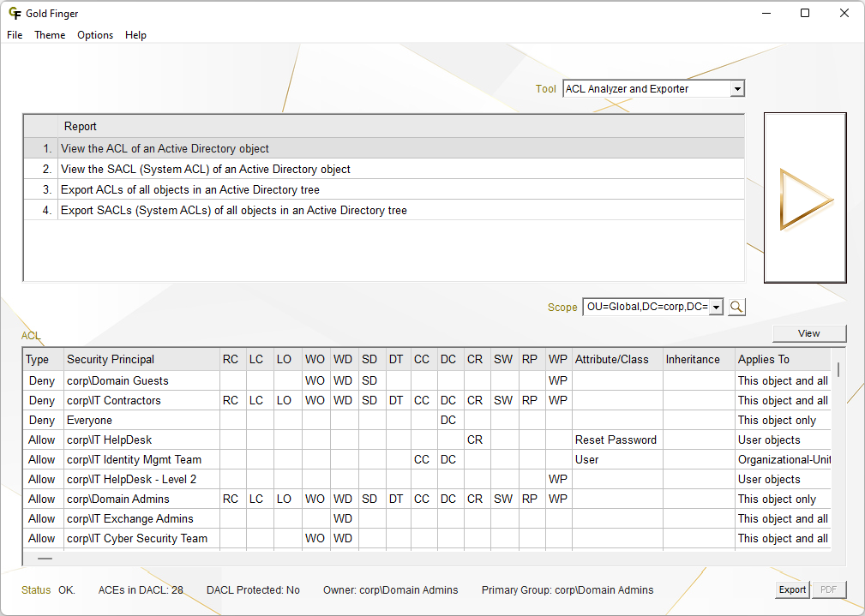Select report View the SACL of an object
The image size is (865, 616).
[x=206, y=170]
